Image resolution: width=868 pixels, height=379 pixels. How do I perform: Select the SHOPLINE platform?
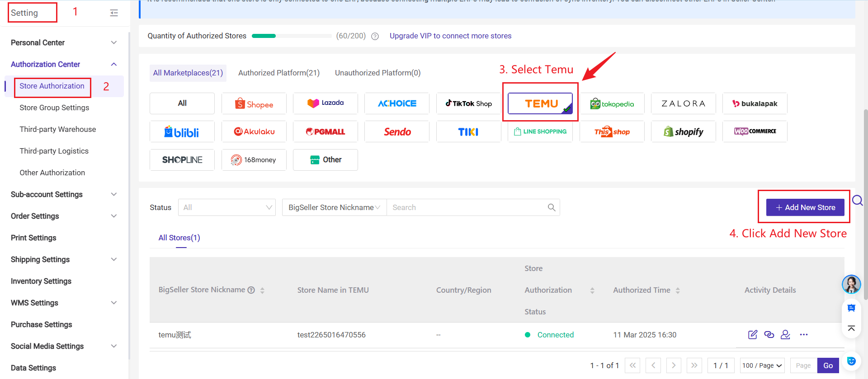pos(182,160)
